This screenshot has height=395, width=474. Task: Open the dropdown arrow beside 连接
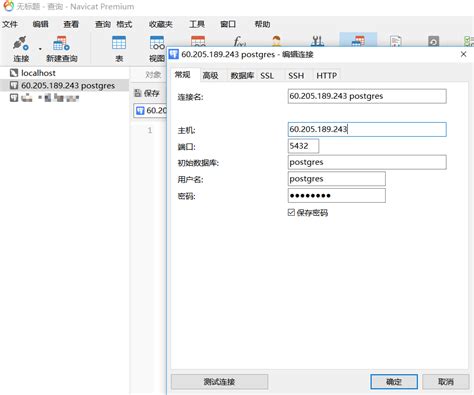click(40, 49)
